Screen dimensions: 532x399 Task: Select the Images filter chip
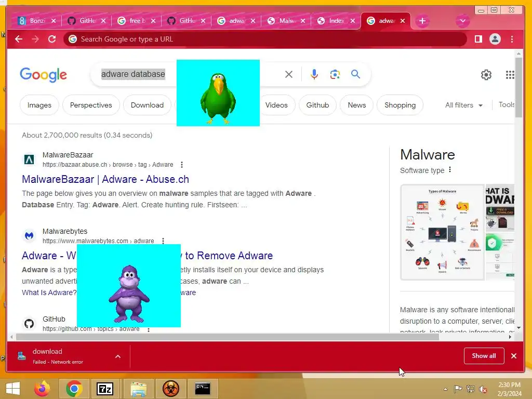pyautogui.click(x=39, y=105)
